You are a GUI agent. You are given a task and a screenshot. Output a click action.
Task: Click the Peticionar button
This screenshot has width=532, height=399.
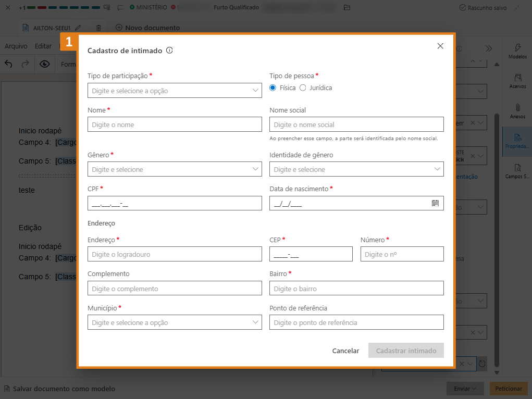click(x=509, y=389)
